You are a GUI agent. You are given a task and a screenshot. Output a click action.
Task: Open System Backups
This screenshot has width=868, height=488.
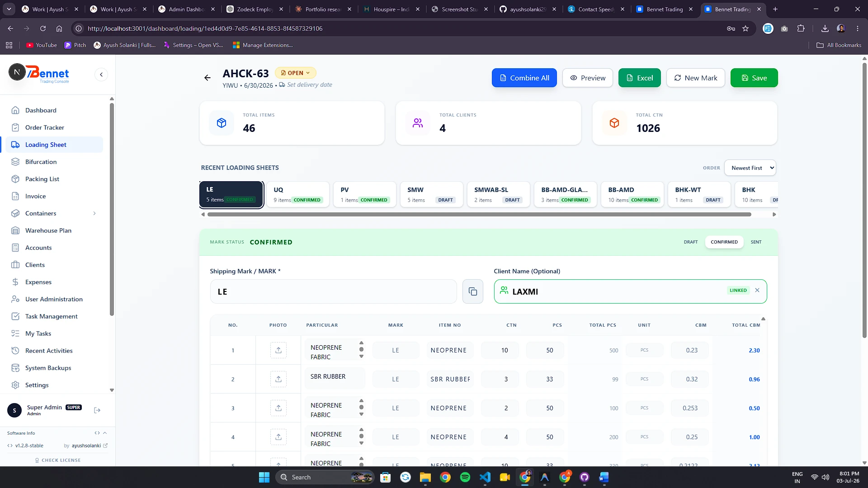(x=54, y=368)
